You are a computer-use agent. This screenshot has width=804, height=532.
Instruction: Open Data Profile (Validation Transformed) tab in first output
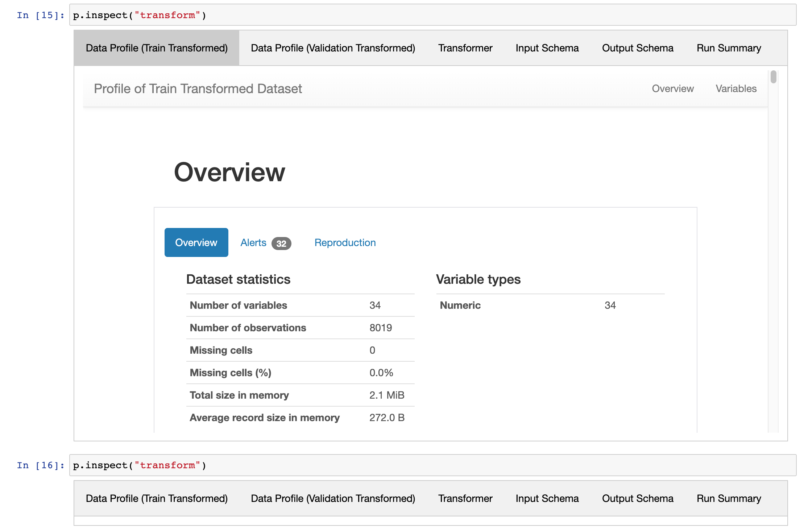tap(333, 48)
